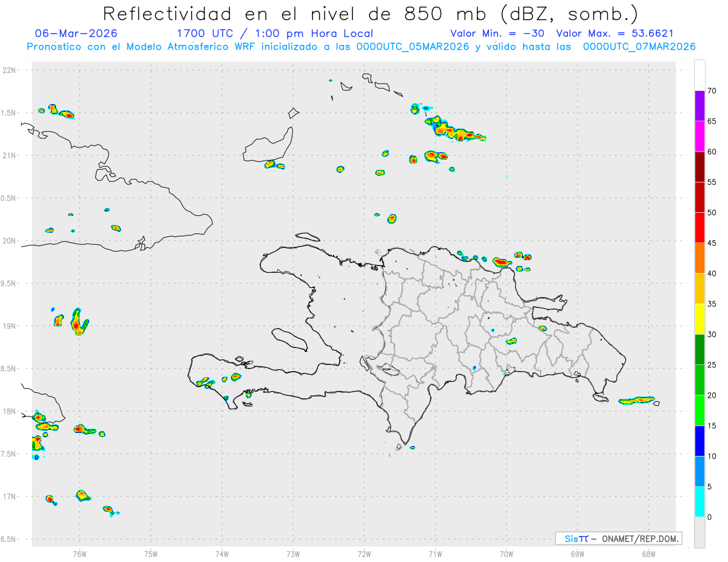728x562 pixels.
Task: Click the colorbar label '25'
Action: [712, 365]
